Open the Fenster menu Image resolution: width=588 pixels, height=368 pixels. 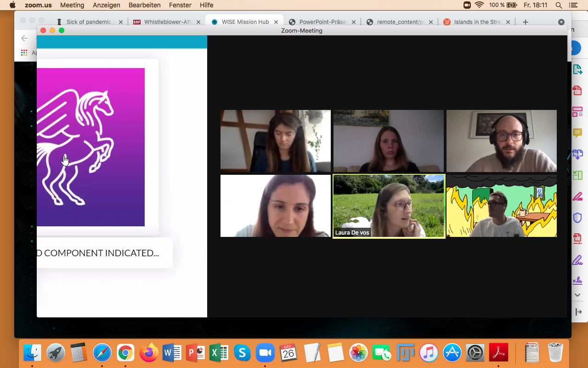click(180, 5)
